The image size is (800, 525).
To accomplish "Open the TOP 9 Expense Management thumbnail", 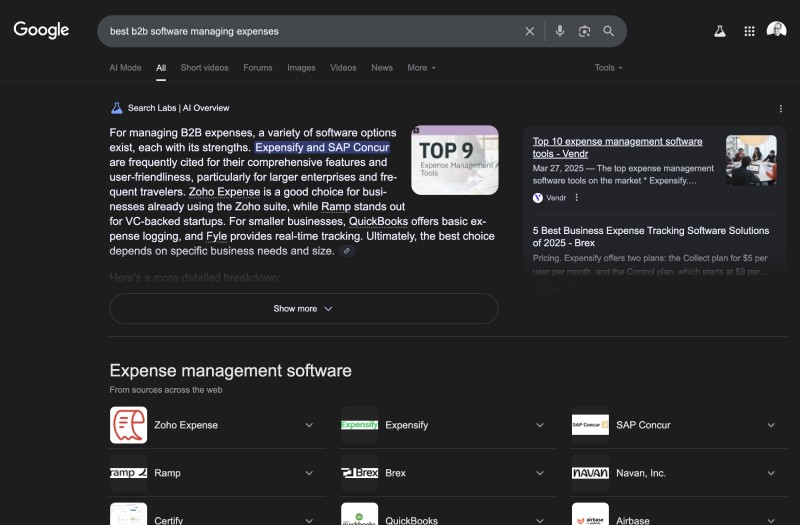I will click(x=455, y=160).
